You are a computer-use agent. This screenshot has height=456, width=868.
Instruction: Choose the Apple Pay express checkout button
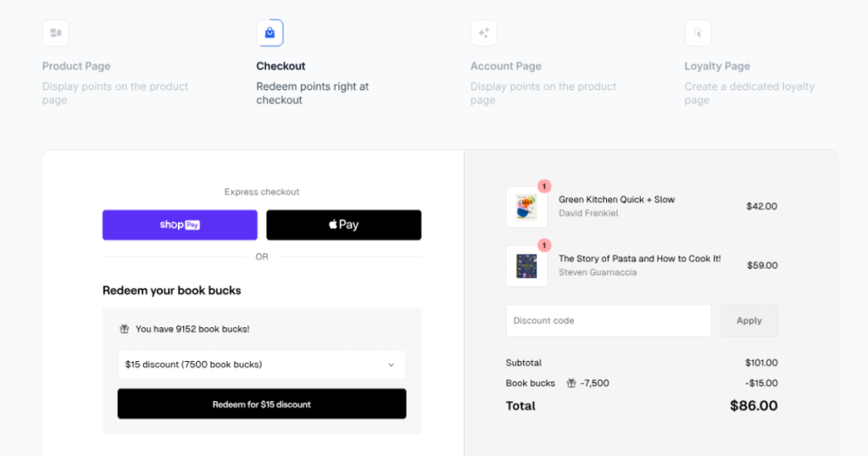(x=344, y=225)
